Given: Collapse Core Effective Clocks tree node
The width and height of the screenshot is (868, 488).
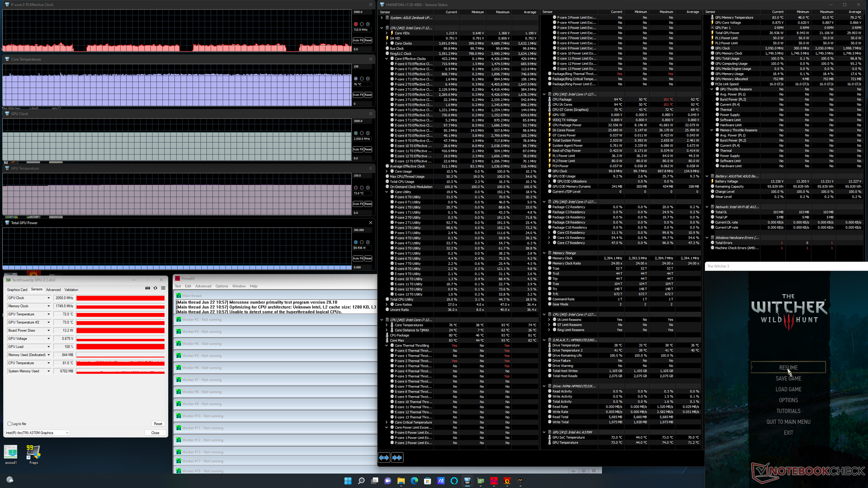Looking at the screenshot, I should [387, 59].
